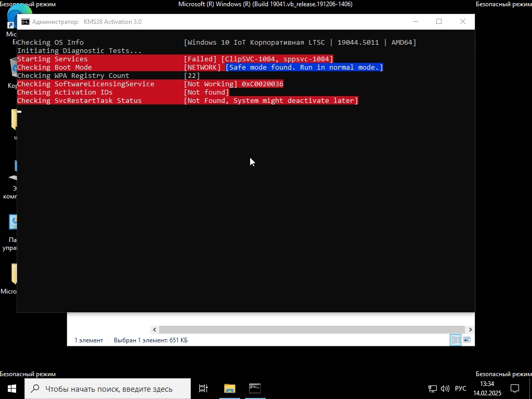Open the KMS38 Activation console system menu icon

click(x=25, y=22)
